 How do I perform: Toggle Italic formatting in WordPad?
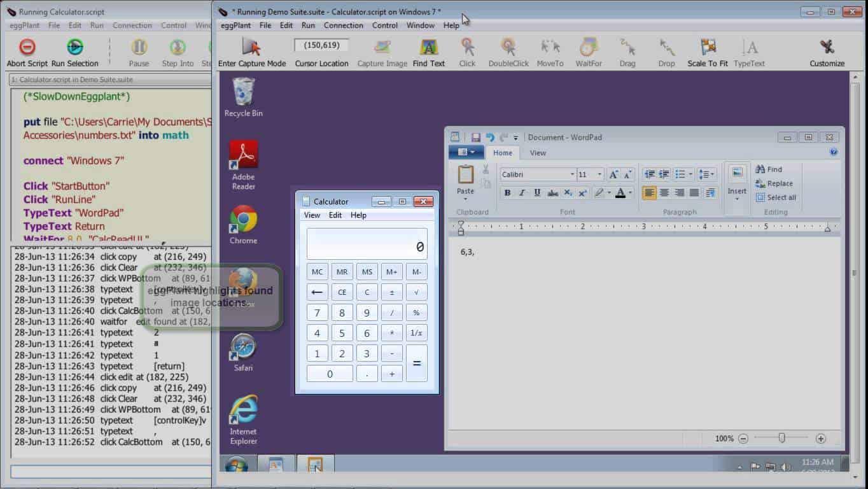click(x=522, y=193)
